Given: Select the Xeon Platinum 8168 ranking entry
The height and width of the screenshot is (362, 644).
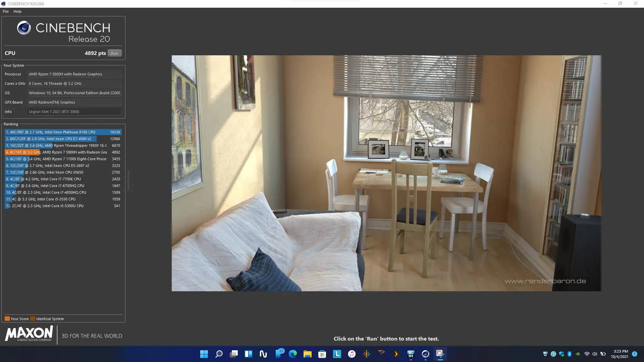Looking at the screenshot, I should click(x=63, y=132).
